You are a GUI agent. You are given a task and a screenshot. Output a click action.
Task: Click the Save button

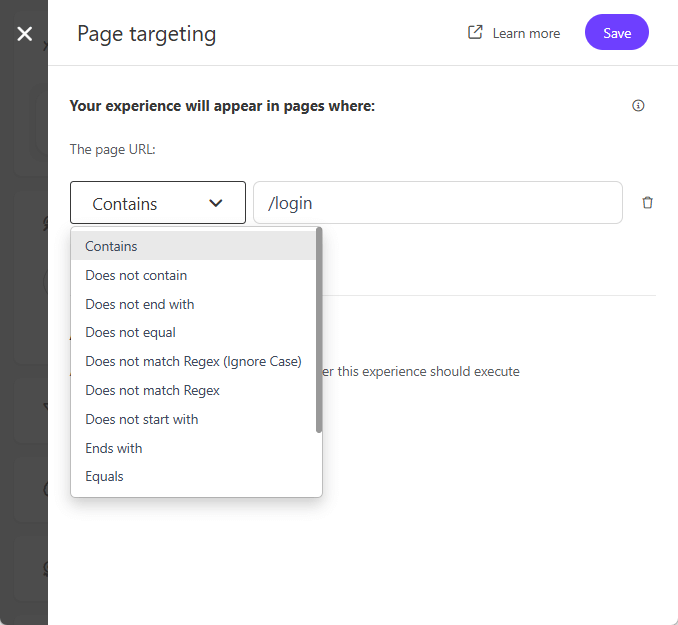617,32
